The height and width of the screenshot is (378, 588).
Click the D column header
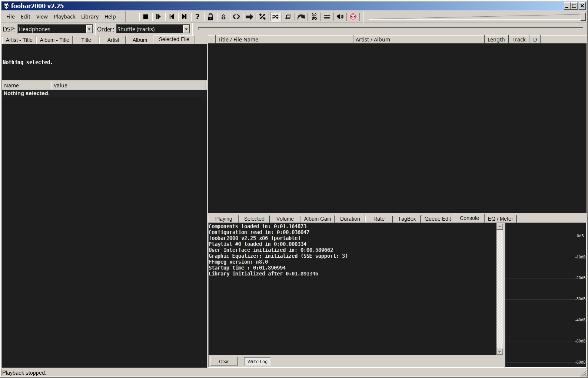(x=535, y=40)
